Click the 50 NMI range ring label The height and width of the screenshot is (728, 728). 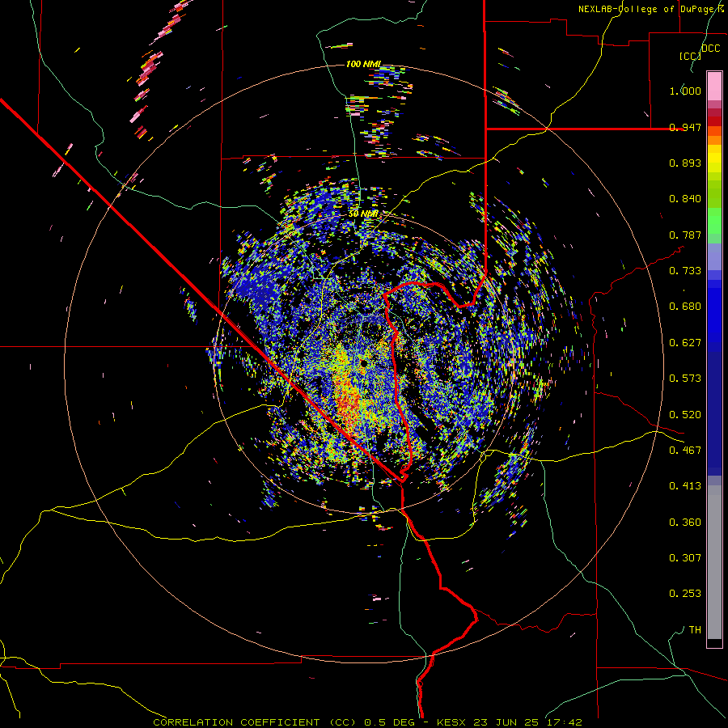point(363,214)
